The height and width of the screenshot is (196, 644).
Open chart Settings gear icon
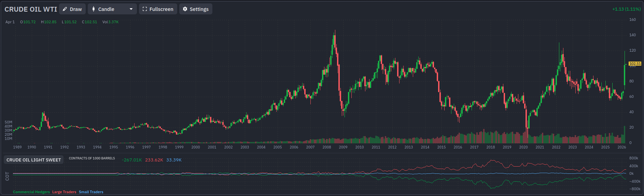click(185, 9)
